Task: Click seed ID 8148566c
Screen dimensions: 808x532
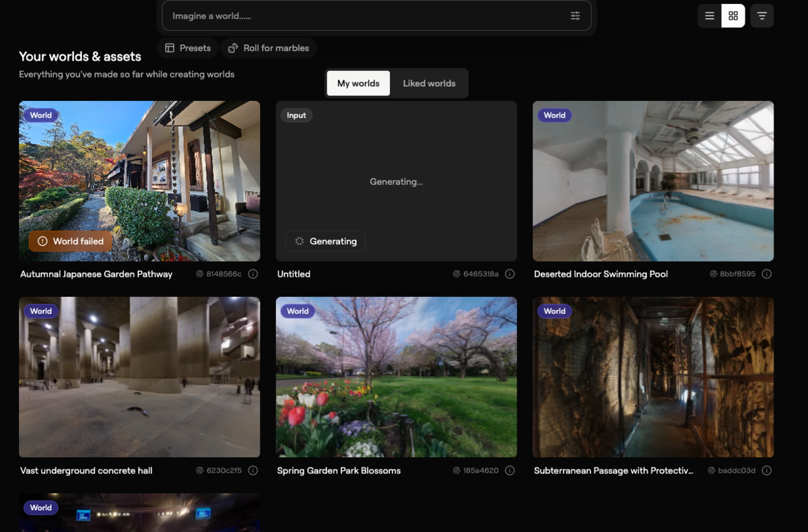Action: 219,274
